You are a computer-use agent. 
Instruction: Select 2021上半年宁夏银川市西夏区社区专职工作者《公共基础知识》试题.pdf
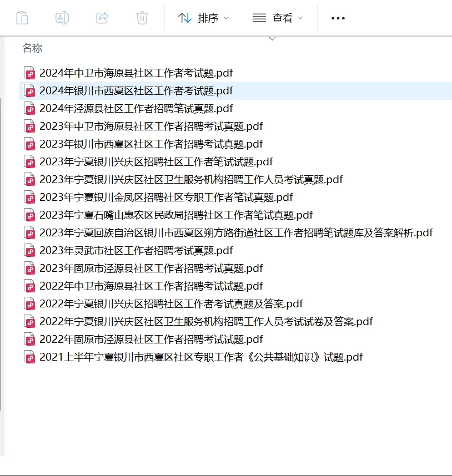(x=201, y=357)
